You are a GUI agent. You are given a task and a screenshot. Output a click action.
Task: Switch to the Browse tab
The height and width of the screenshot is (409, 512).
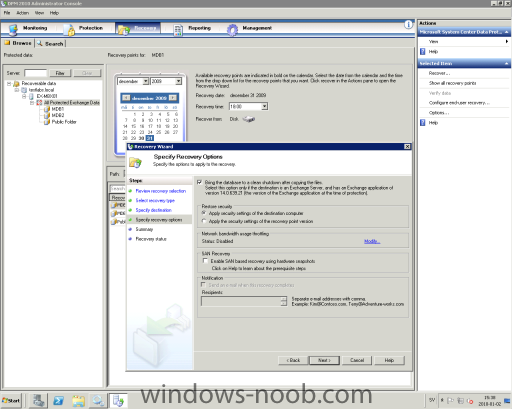coord(18,43)
